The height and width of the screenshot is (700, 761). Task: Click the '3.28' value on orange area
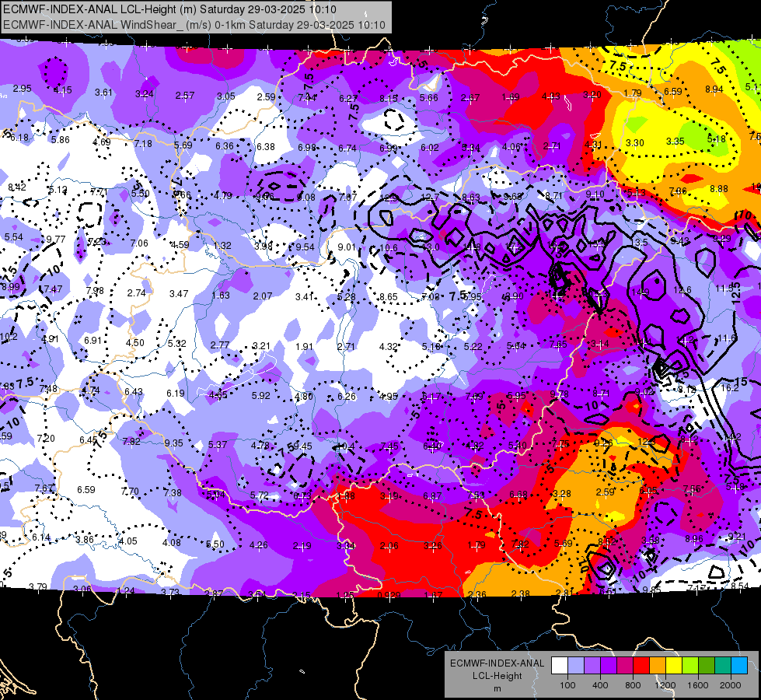pyautogui.click(x=561, y=494)
